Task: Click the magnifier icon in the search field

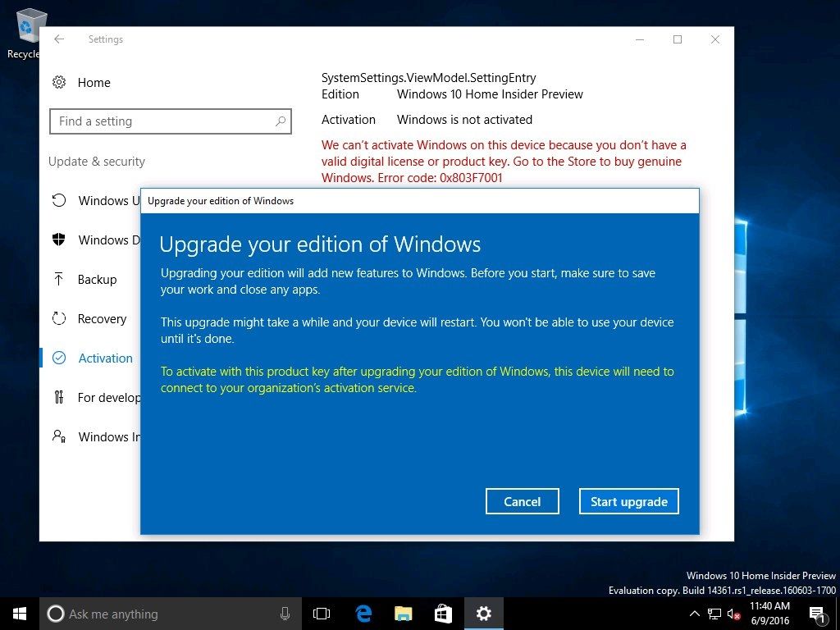Action: coord(281,121)
